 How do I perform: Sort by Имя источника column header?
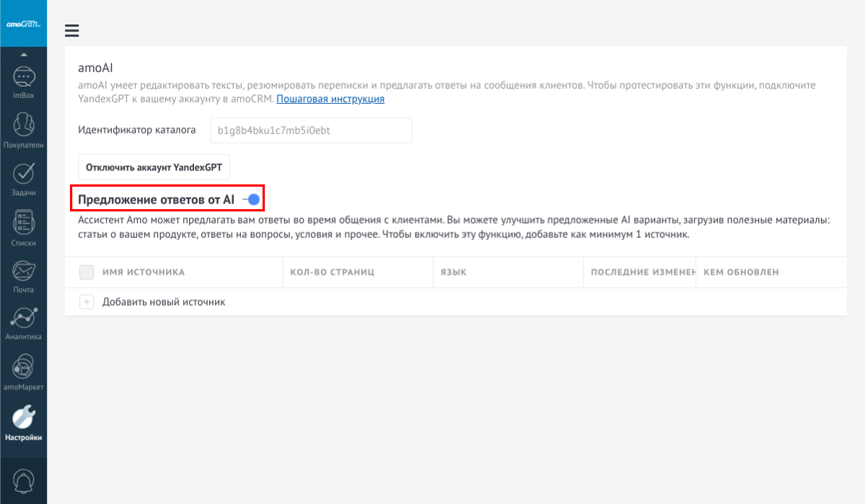point(144,273)
